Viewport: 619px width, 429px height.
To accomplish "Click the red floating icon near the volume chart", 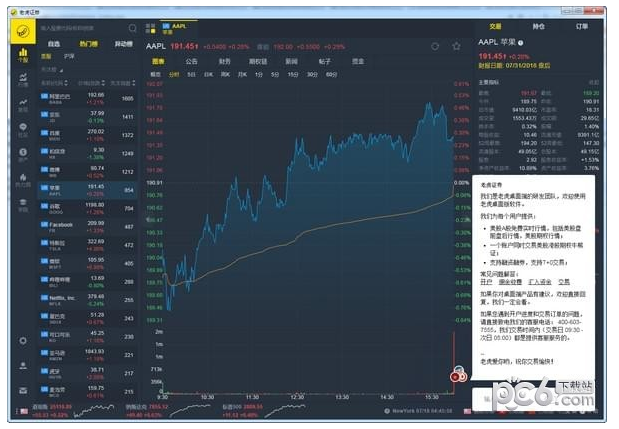I will coord(458,374).
